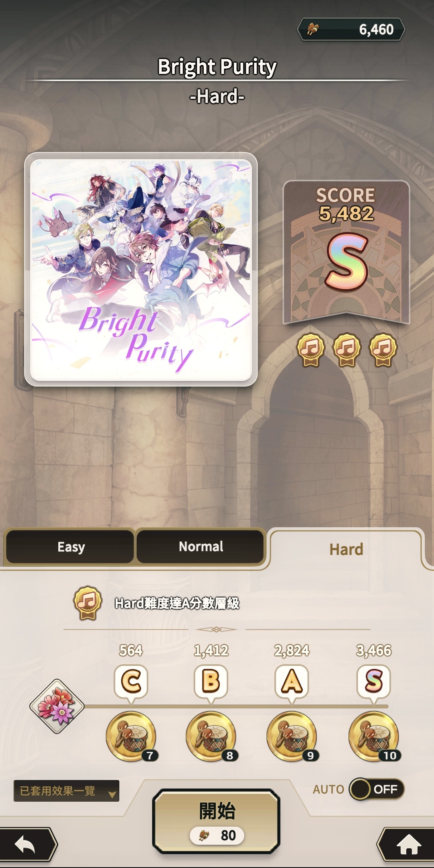Tap the S rank score threshold badge
Image resolution: width=434 pixels, height=868 pixels.
(374, 682)
